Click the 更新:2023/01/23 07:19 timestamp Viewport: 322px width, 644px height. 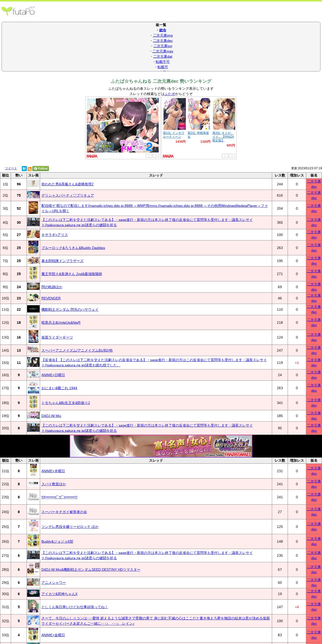pos(306,168)
